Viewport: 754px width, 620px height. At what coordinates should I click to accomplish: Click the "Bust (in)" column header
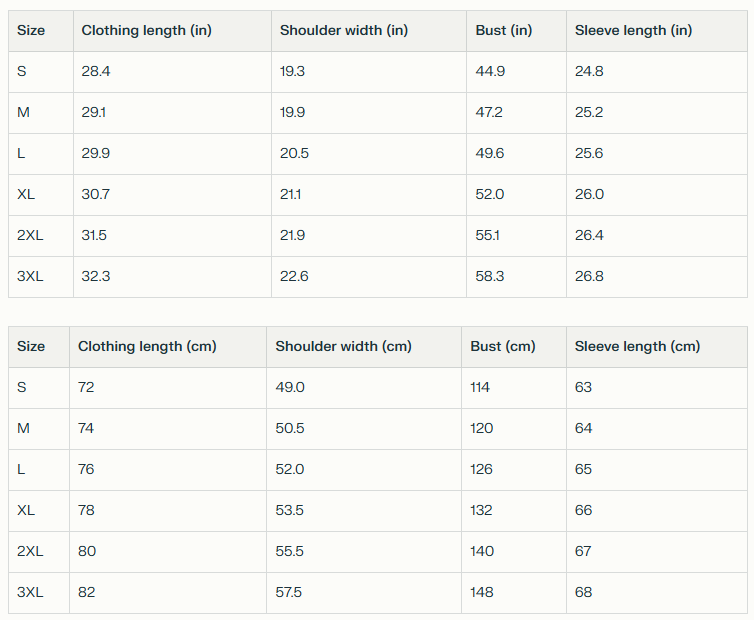point(504,31)
